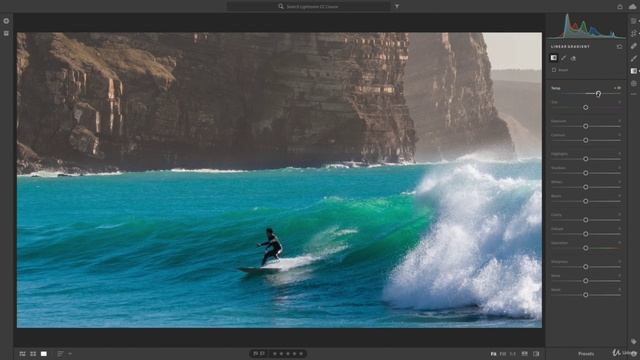Click the Shadows slider handle
Screen dimensions: 640x360
tap(586, 173)
